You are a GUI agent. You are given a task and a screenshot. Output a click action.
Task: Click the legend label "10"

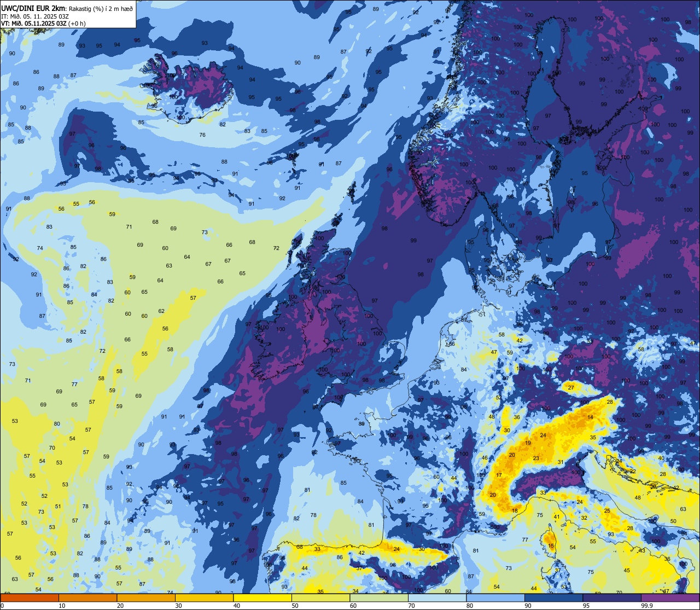coord(62,606)
